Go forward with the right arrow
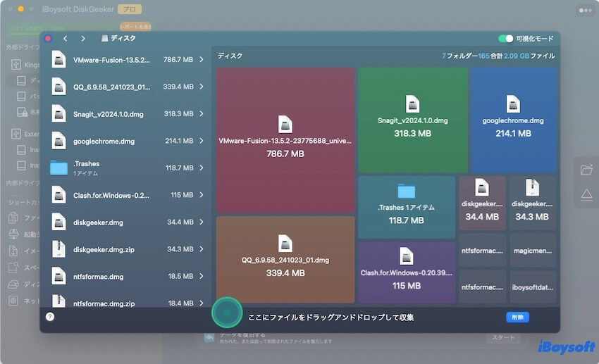599x364 pixels. [83, 39]
